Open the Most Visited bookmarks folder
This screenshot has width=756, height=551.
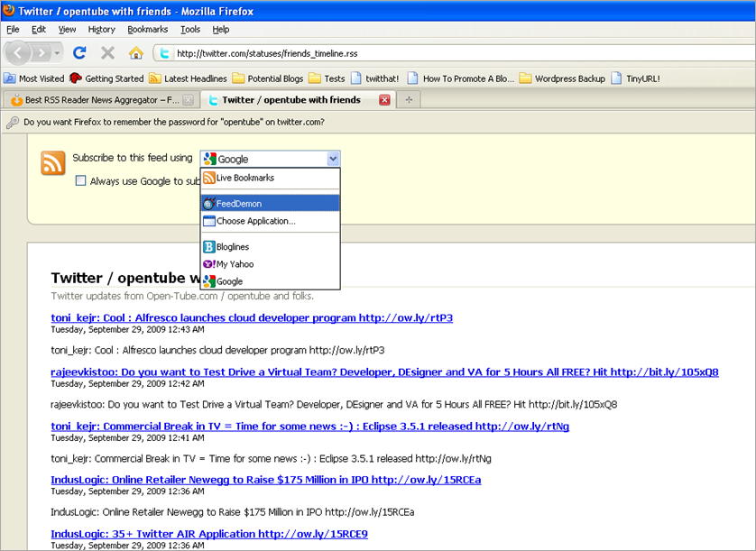point(34,78)
